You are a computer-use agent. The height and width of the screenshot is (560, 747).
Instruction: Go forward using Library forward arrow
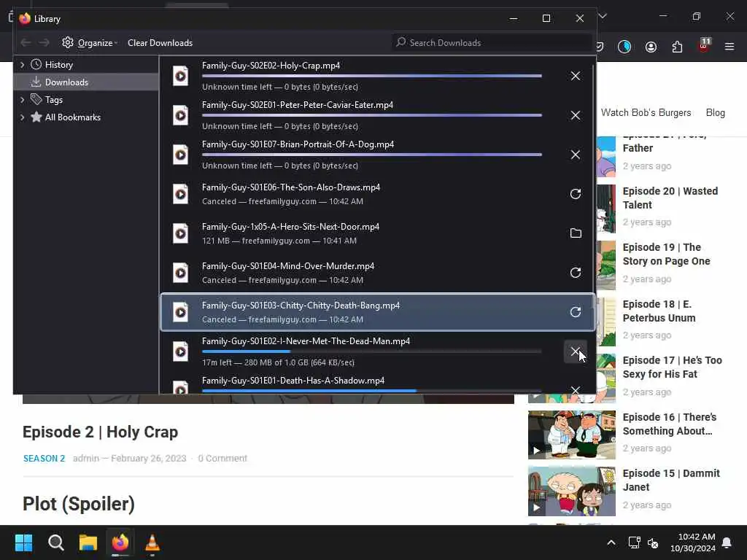[x=44, y=43]
